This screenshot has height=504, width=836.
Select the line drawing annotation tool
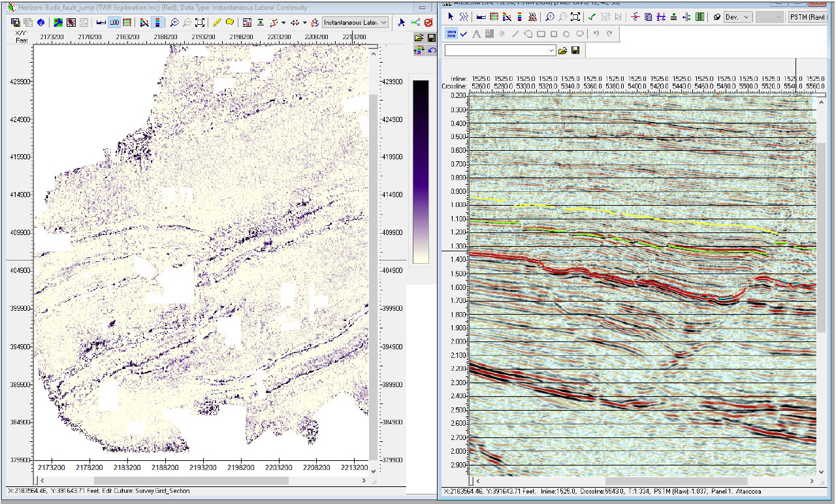(x=515, y=34)
